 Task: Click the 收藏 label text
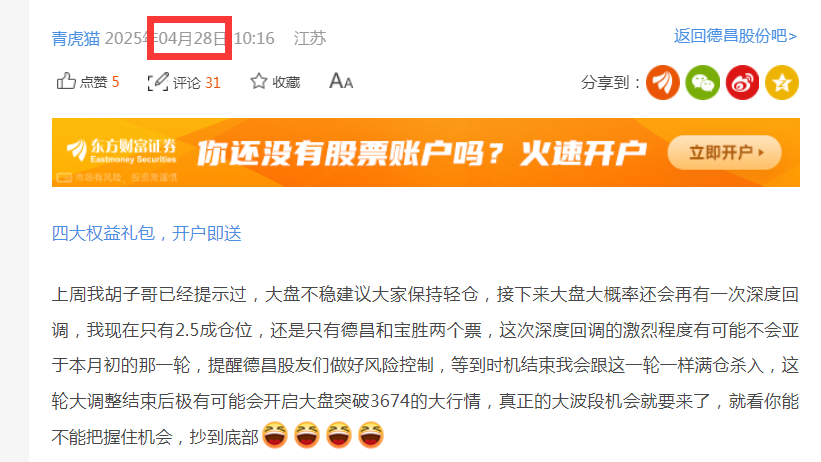click(x=286, y=82)
